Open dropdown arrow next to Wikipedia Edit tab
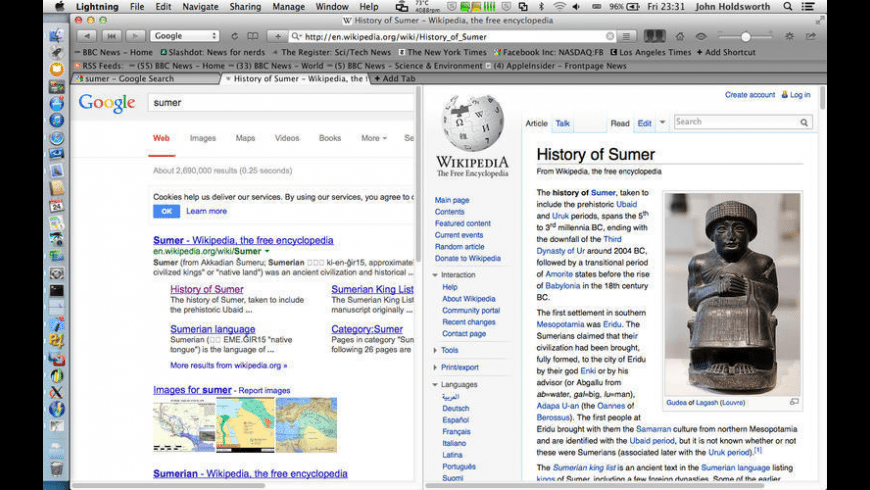The image size is (870, 490). [x=662, y=123]
